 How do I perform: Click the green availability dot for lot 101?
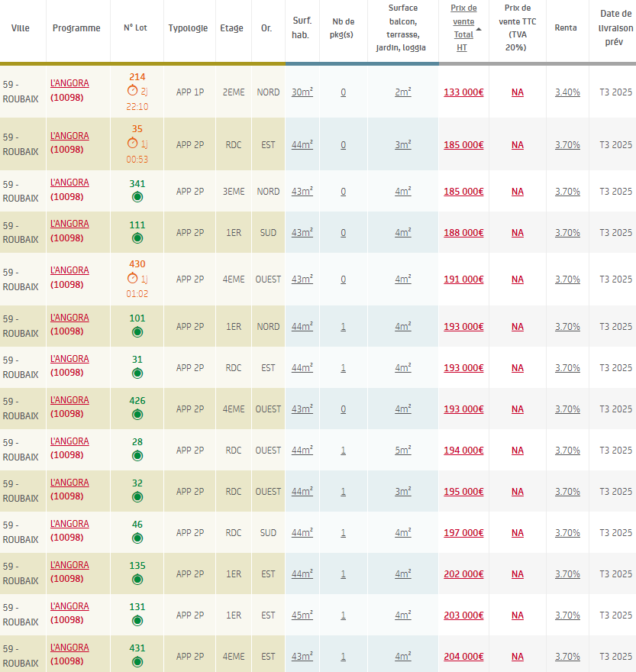[x=137, y=332]
